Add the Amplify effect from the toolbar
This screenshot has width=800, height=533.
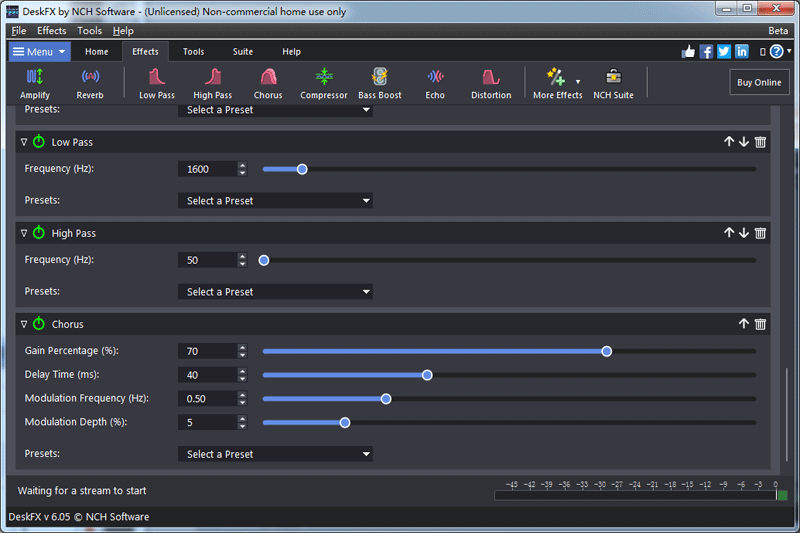(35, 84)
